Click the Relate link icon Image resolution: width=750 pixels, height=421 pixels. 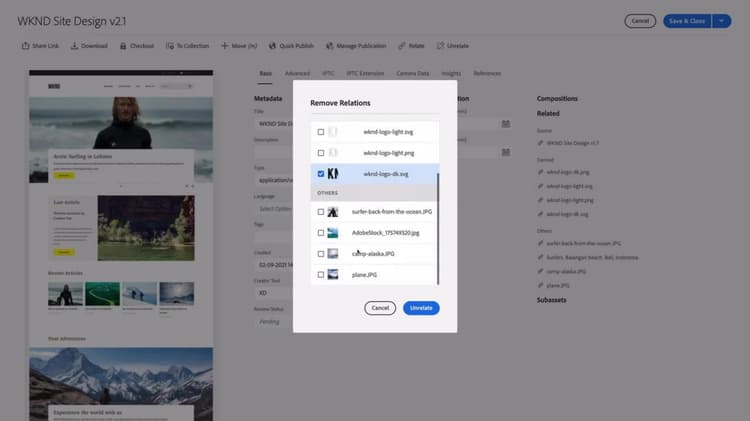402,46
